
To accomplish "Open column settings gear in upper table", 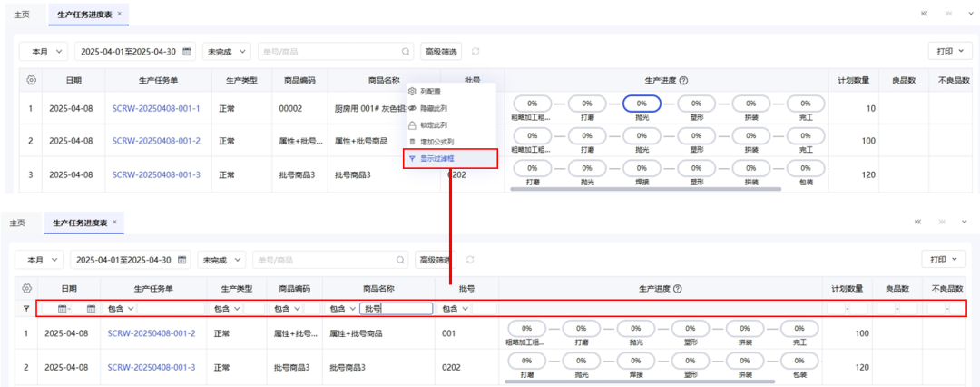I will click(x=31, y=80).
